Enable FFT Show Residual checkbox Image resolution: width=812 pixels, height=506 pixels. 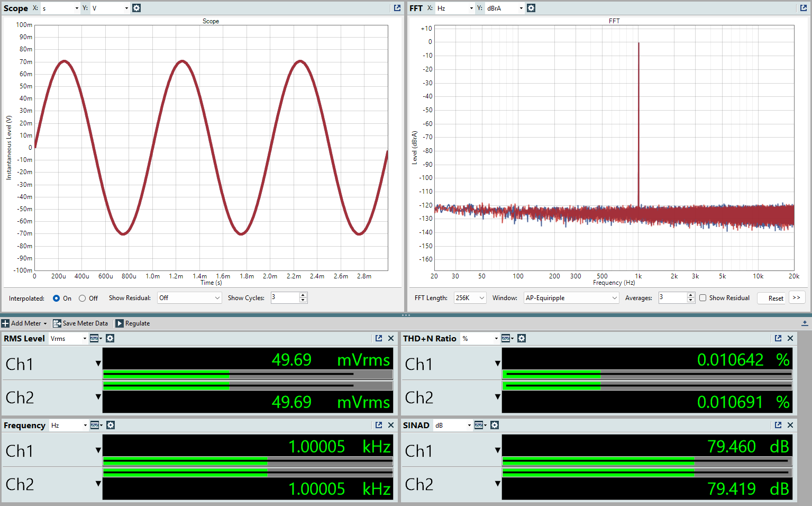click(x=703, y=298)
